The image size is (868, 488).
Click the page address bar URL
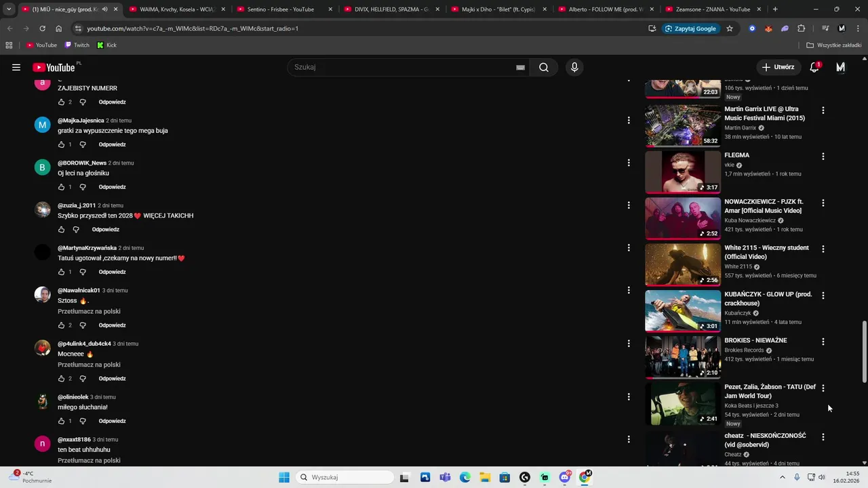coord(193,28)
